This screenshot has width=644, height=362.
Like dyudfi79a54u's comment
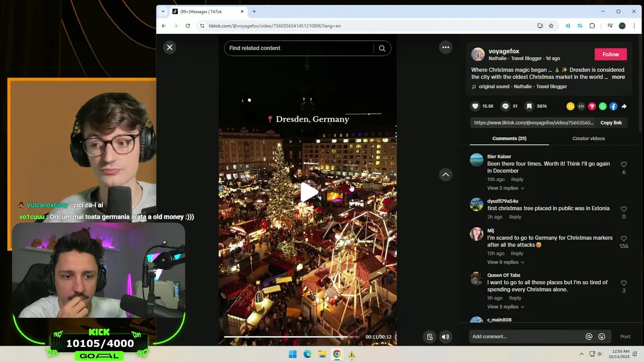point(624,209)
